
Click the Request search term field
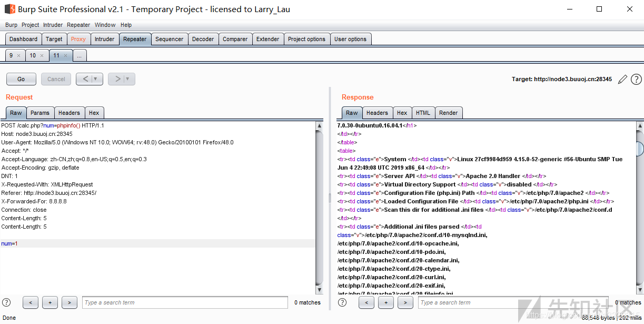(x=185, y=302)
